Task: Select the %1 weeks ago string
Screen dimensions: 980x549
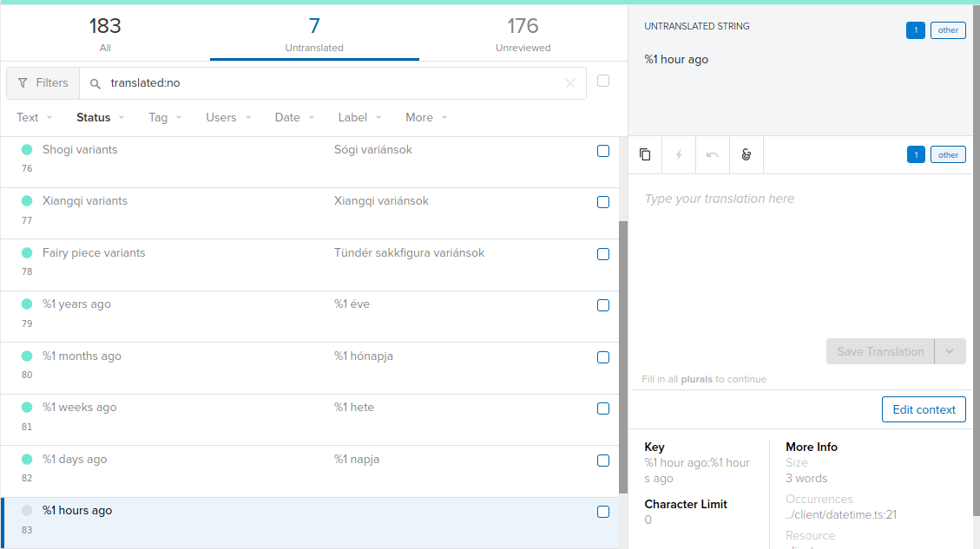Action: (79, 407)
